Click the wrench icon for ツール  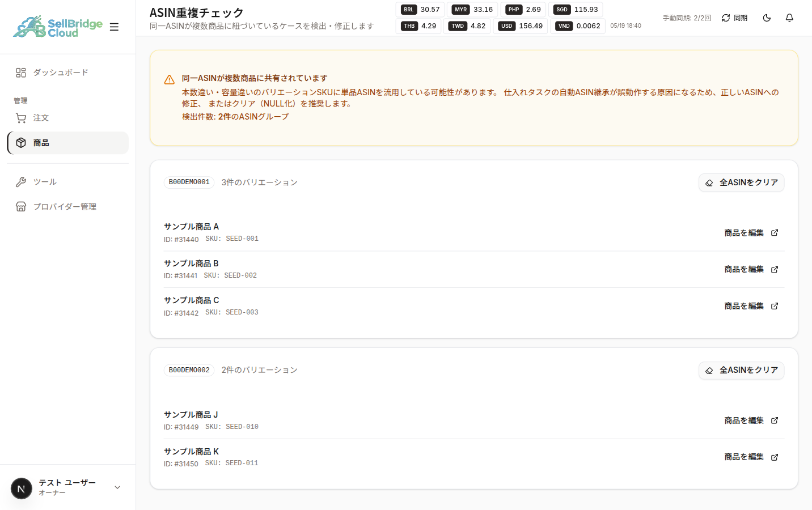pos(21,182)
